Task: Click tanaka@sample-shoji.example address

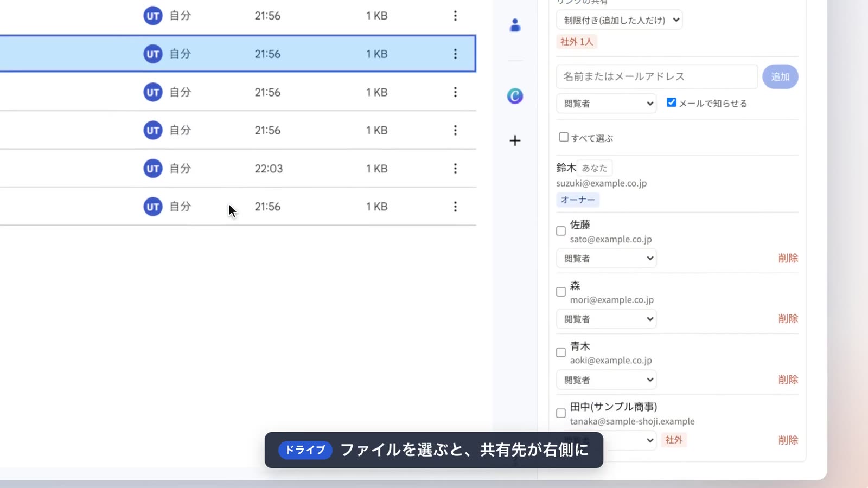Action: coord(632,421)
